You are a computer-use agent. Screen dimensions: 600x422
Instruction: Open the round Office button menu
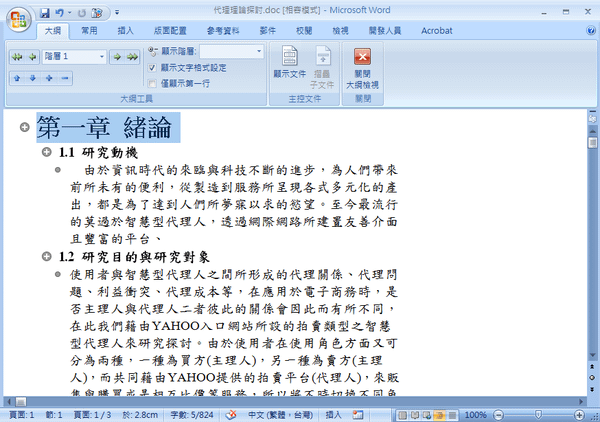click(18, 20)
